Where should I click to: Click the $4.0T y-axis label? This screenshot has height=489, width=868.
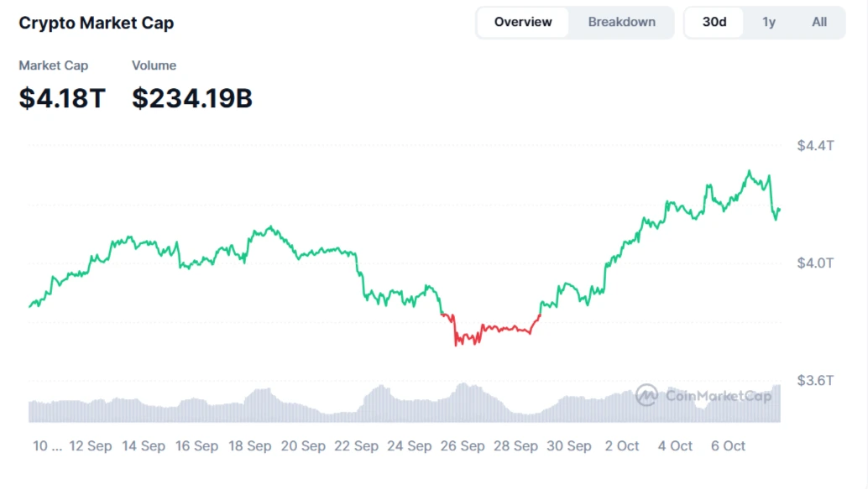coord(815,263)
